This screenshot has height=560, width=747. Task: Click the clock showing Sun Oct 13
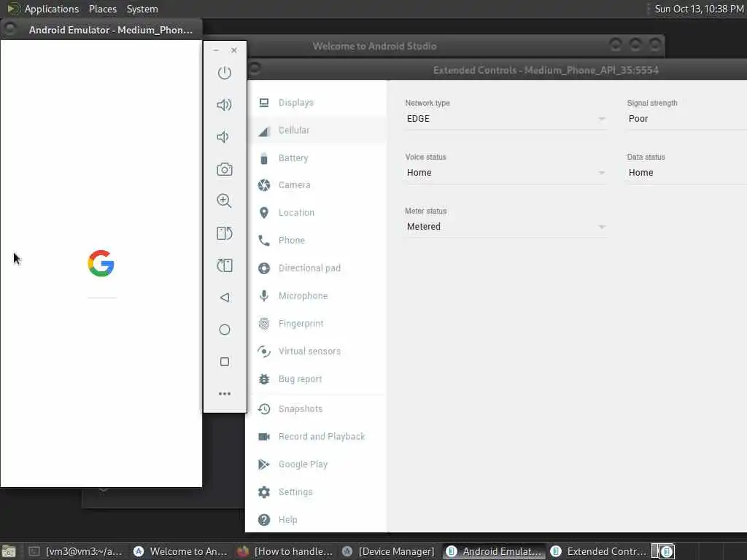(699, 9)
